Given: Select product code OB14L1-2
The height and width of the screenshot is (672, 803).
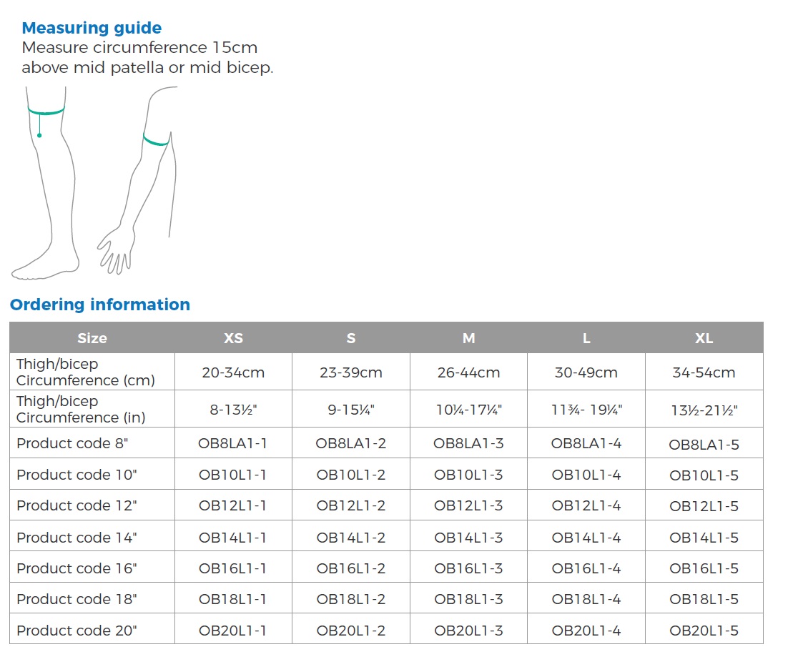Looking at the screenshot, I should point(350,537).
